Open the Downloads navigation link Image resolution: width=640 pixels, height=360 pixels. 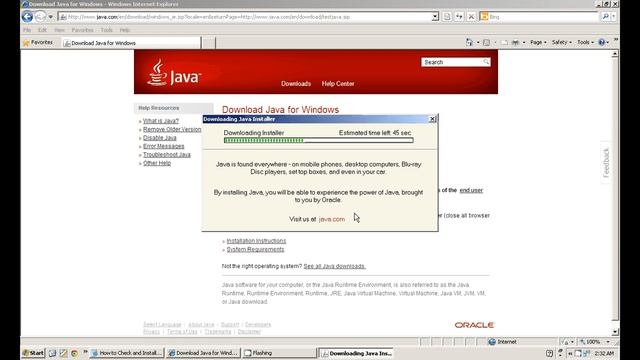pos(296,84)
